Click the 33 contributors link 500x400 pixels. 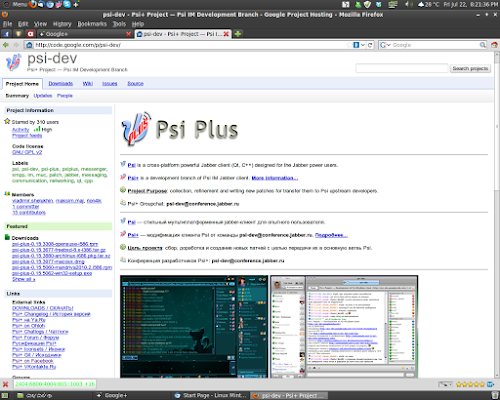coord(29,212)
